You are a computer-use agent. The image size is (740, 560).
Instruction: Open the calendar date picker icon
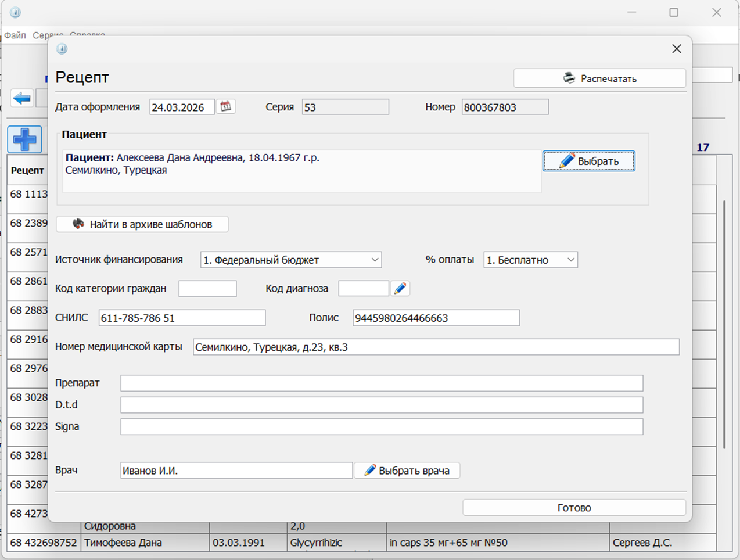[225, 107]
